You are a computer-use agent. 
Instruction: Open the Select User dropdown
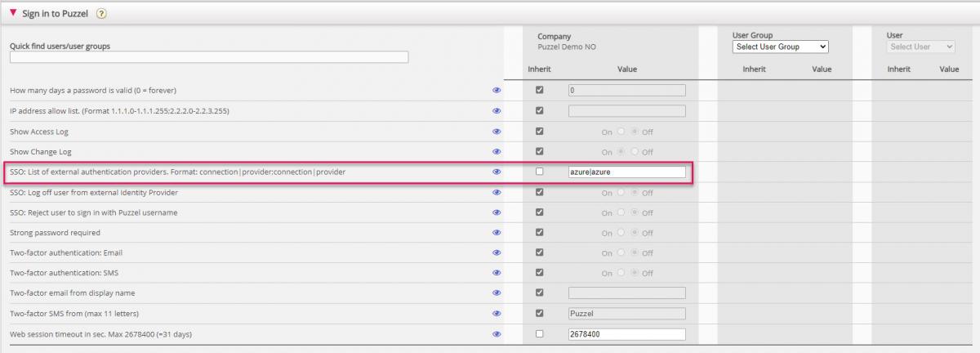click(922, 47)
